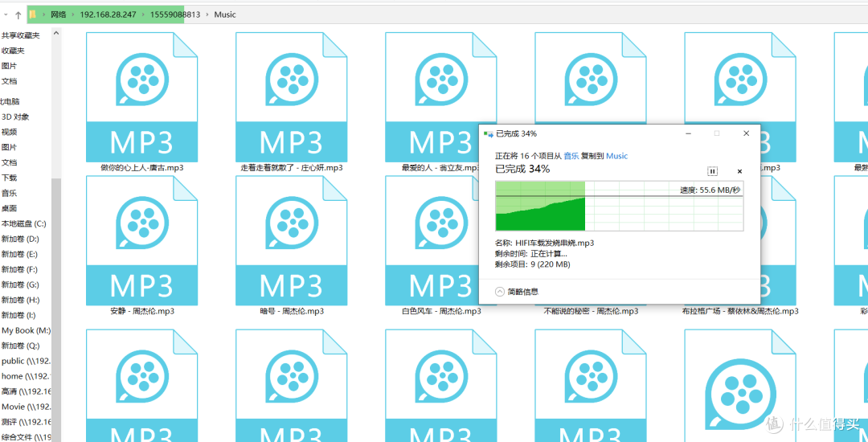
Task: Open 测评 network share in sidebar
Action: click(26, 422)
